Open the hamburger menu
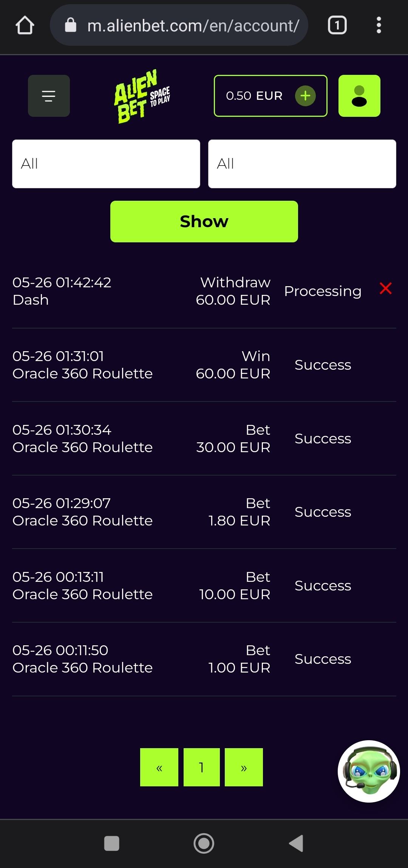This screenshot has height=868, width=408. tap(49, 96)
